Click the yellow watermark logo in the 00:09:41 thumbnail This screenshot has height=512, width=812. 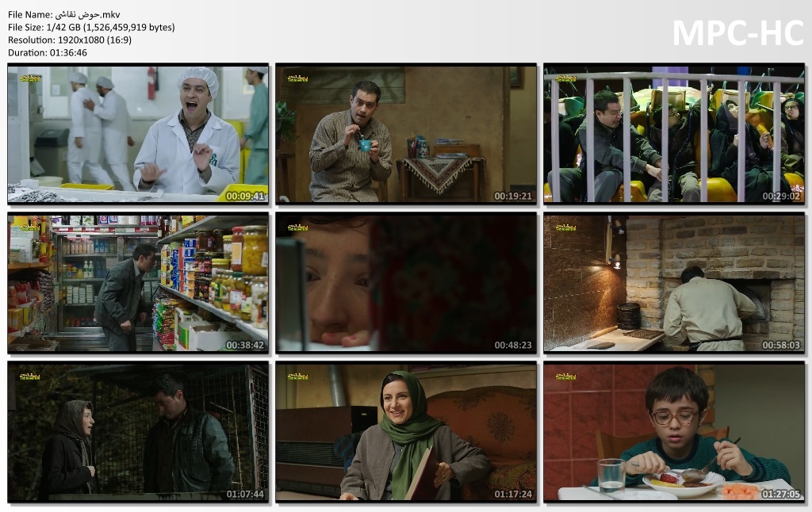30,78
